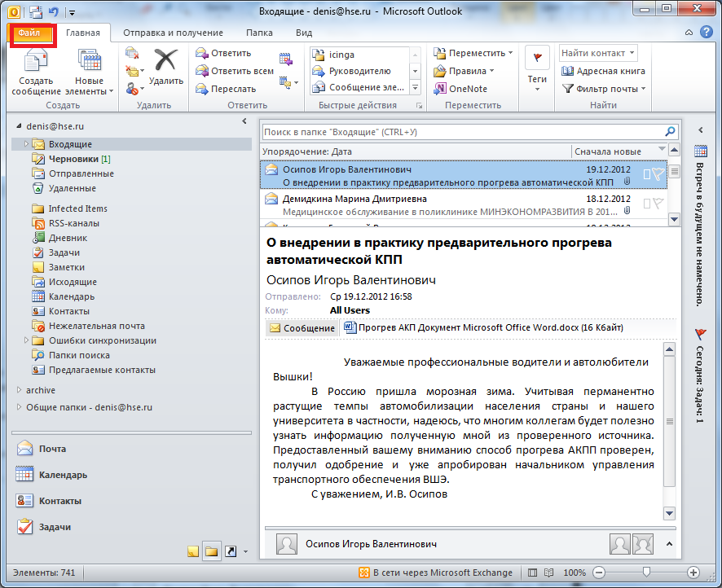Open message from Демидкина Марина Дмитриевна

coord(463,205)
